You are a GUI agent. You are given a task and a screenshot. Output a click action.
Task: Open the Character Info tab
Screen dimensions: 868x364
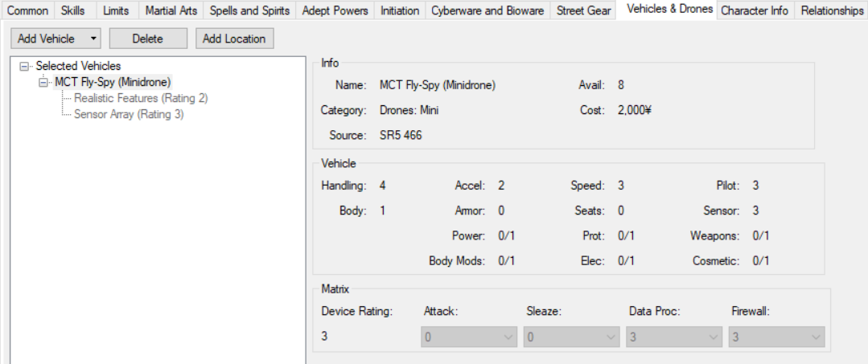(x=755, y=10)
